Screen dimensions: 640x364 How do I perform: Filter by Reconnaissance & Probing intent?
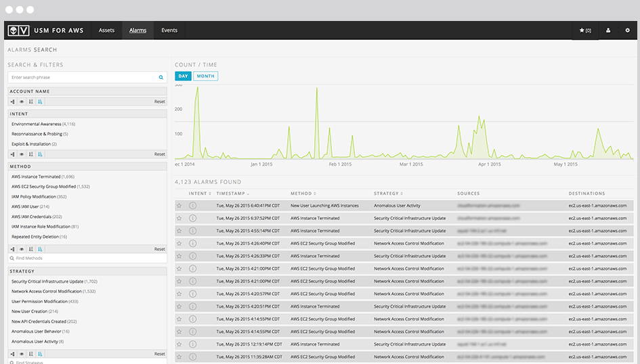tap(39, 134)
